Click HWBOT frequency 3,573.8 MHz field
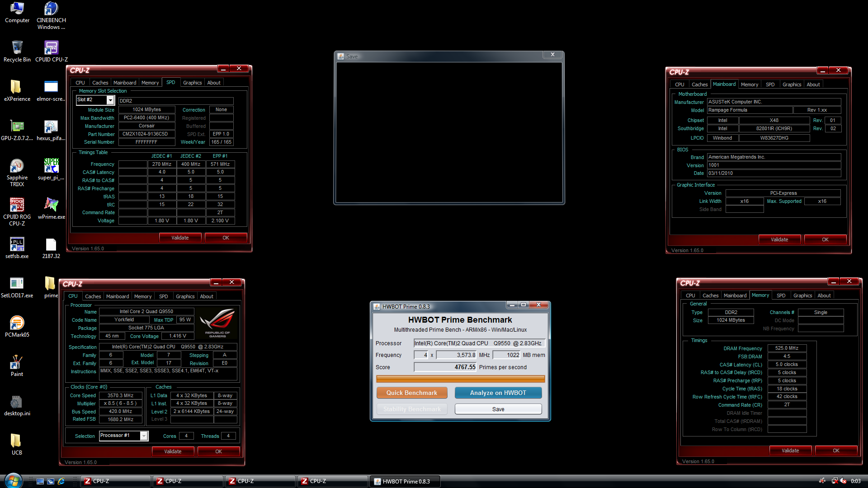Screen dimensions: 868x488 coord(456,355)
